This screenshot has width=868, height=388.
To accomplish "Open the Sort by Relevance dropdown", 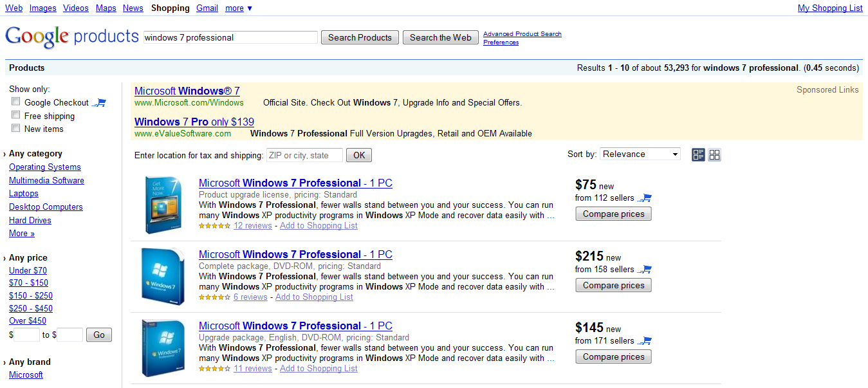I will pyautogui.click(x=640, y=154).
